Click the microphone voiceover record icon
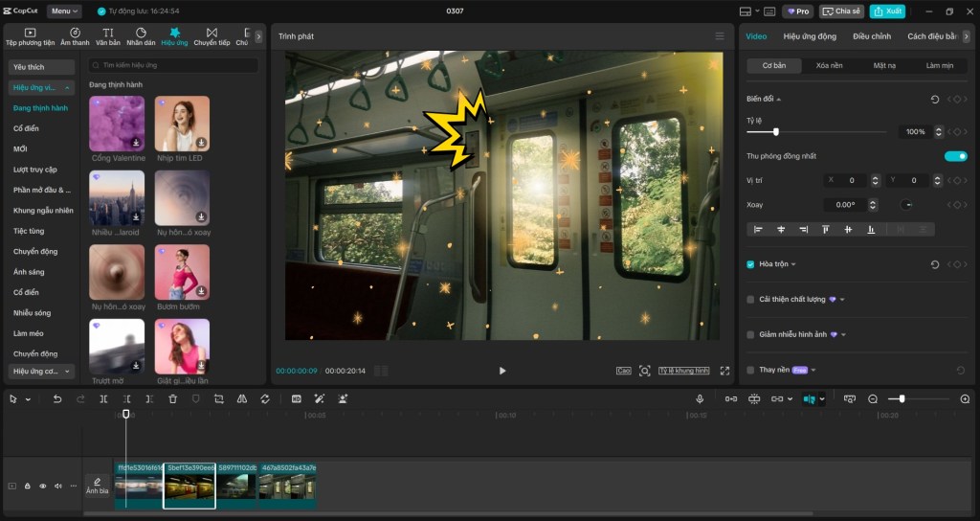 (700, 398)
